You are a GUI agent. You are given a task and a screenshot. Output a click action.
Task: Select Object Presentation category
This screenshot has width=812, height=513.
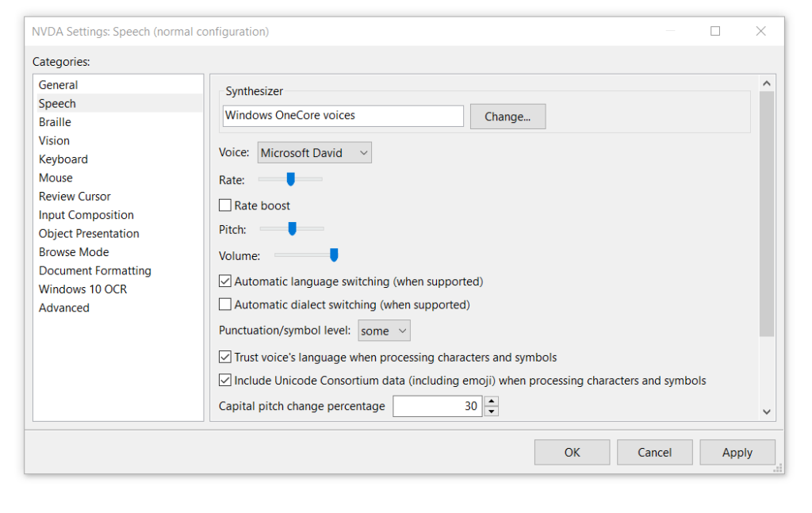(119, 234)
